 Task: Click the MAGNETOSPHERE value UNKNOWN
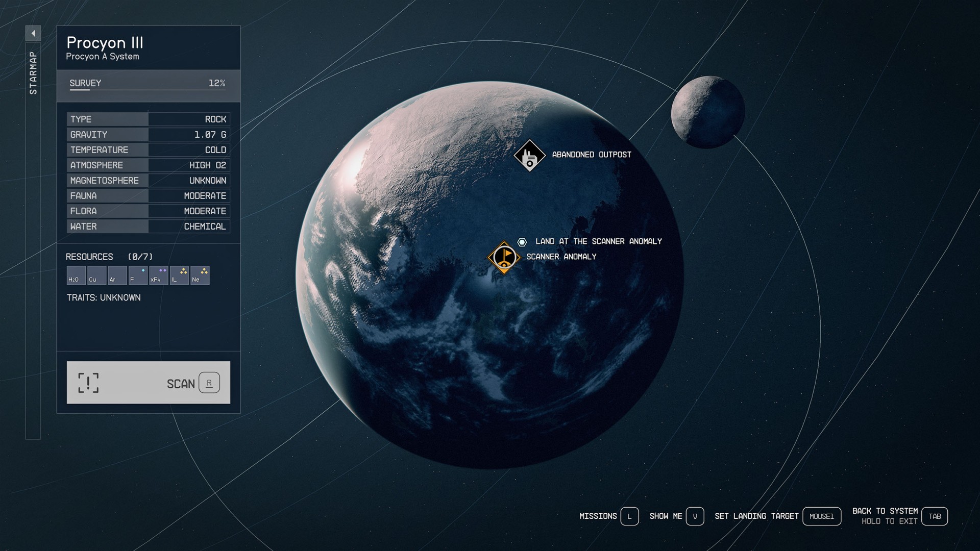207,181
